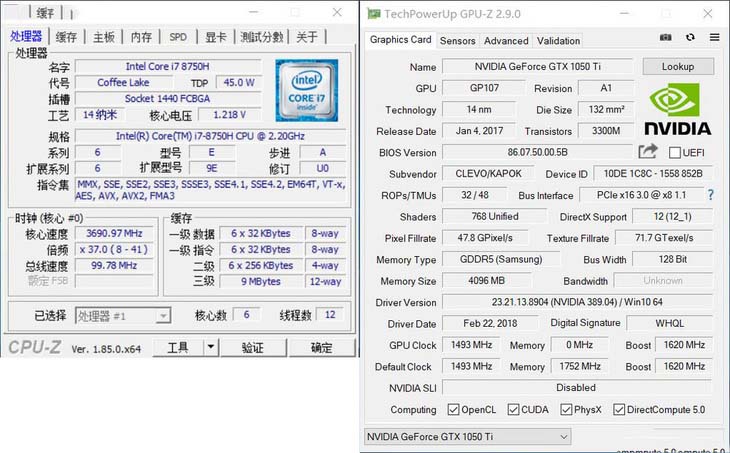Click the Driver Version field

[577, 302]
